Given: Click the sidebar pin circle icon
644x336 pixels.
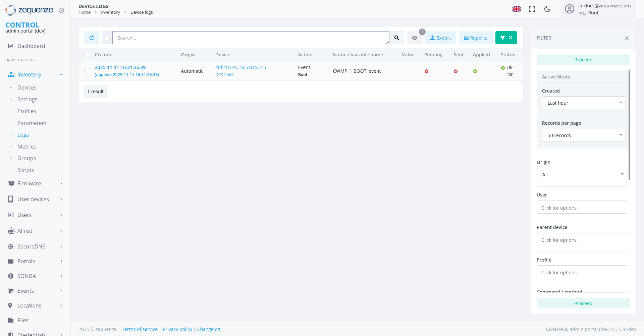Looking at the screenshot, I should [x=61, y=10].
